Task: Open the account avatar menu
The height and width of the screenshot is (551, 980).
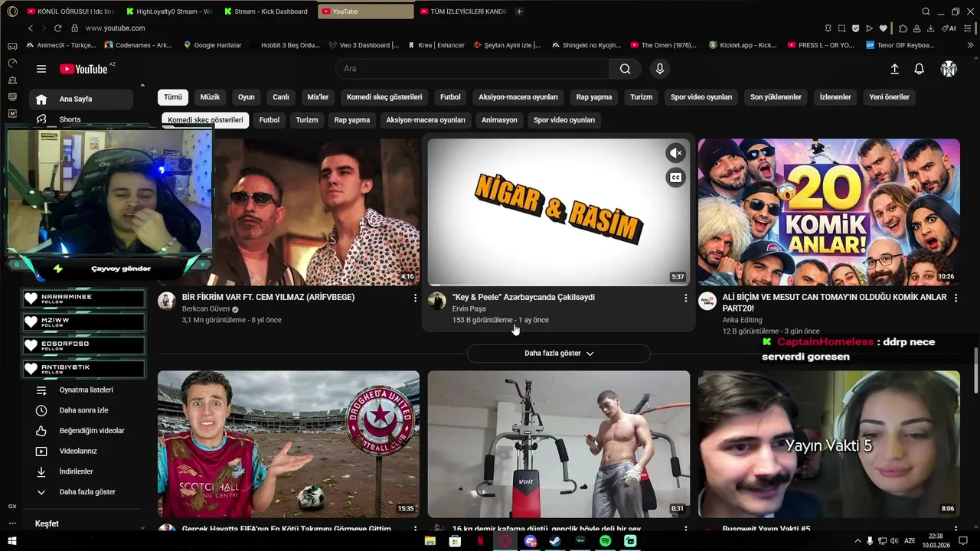Action: tap(949, 69)
